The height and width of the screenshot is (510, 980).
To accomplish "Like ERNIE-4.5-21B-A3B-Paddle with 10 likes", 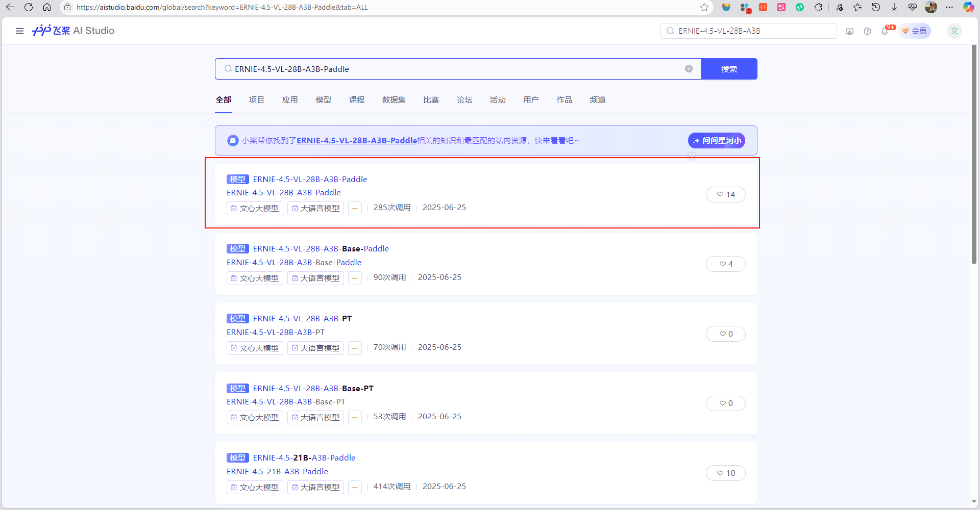I will point(725,473).
